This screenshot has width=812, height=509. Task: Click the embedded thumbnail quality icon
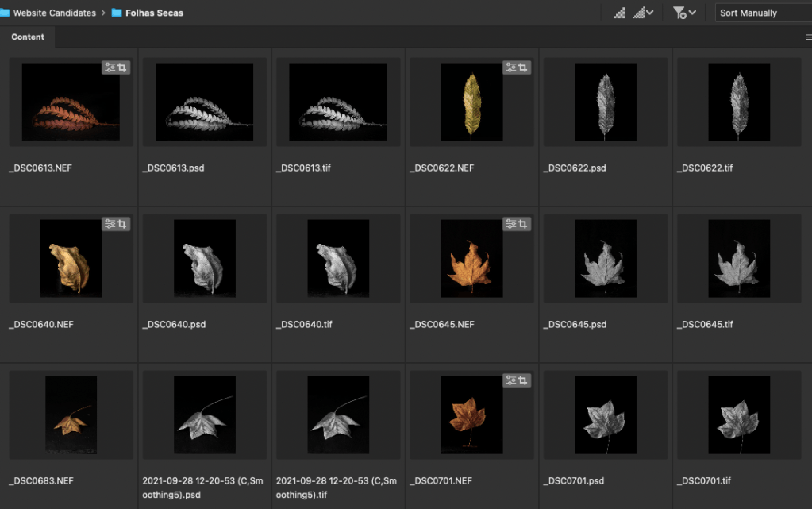(x=619, y=13)
